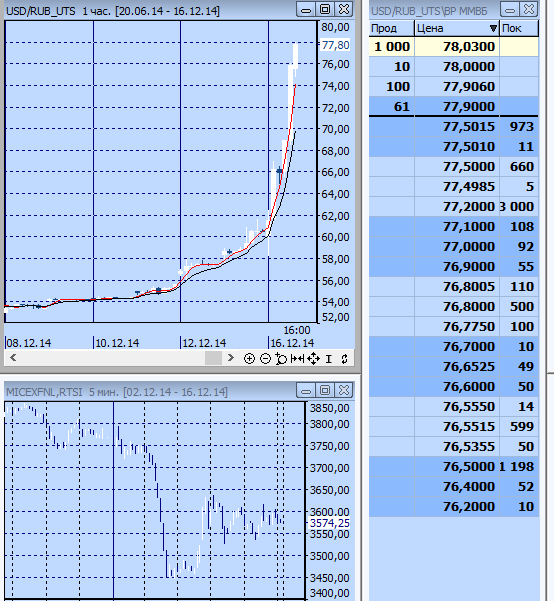This screenshot has width=554, height=601.
Task: Select the bid price 77,1000
Action: [469, 227]
